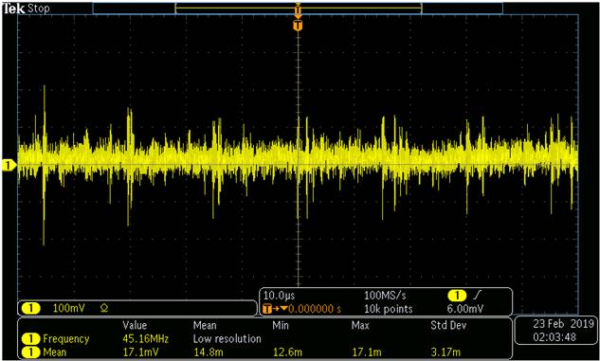Screen dimensions: 600x361
Task: Click the Frequency measurement channel 1 badge
Action: tap(31, 339)
